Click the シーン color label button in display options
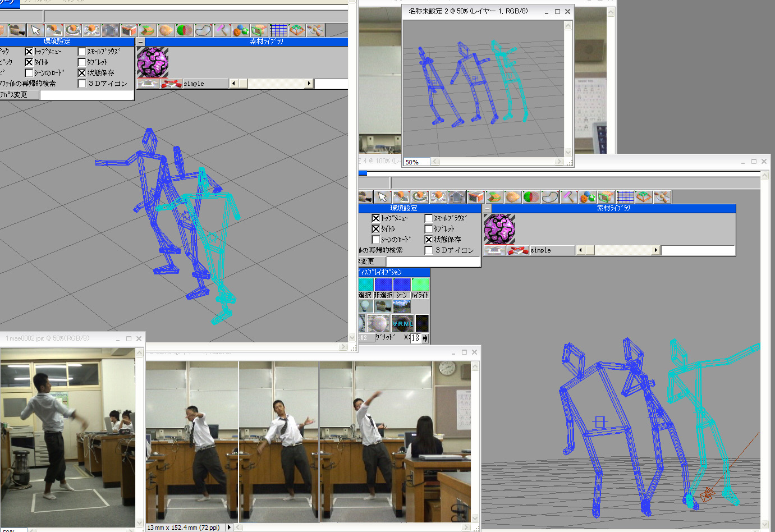 (x=402, y=295)
